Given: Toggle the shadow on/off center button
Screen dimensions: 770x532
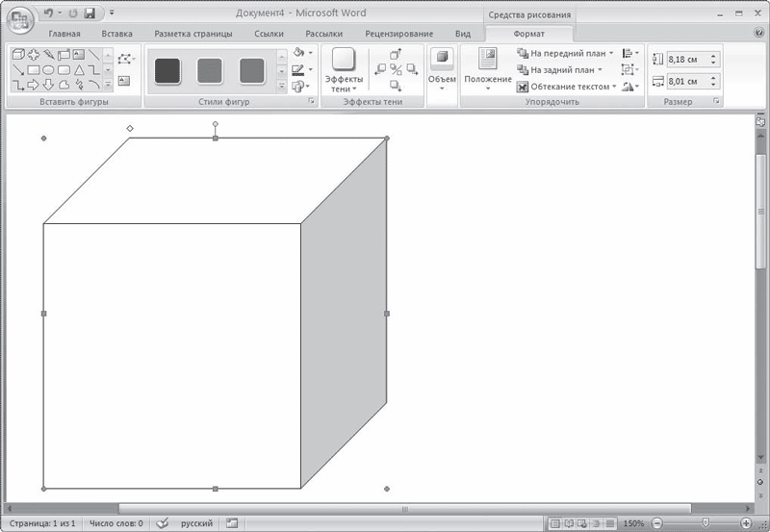Looking at the screenshot, I should point(396,69).
